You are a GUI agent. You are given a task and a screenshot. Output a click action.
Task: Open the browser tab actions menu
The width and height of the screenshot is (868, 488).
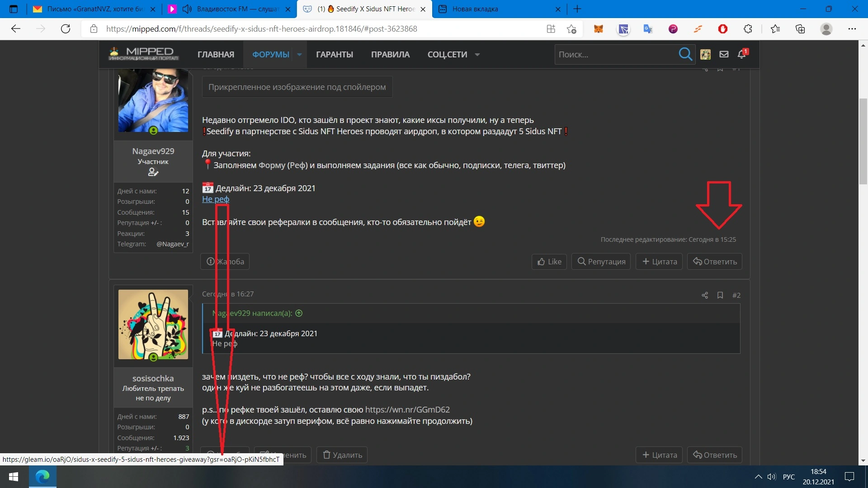pos(14,9)
